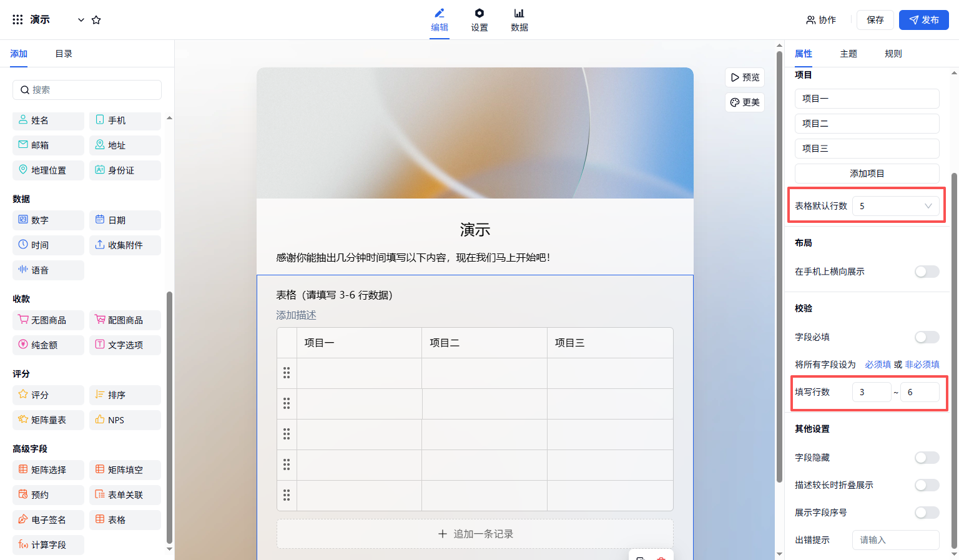
Task: Expand the dropdown chevron next to 演示
Action: (81, 20)
